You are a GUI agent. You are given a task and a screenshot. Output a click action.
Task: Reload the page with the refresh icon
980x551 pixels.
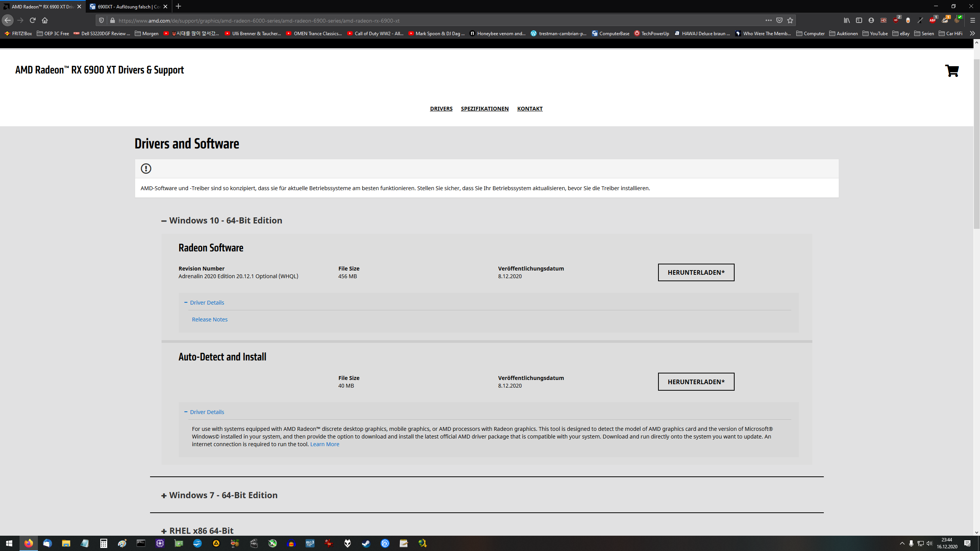pyautogui.click(x=33, y=20)
